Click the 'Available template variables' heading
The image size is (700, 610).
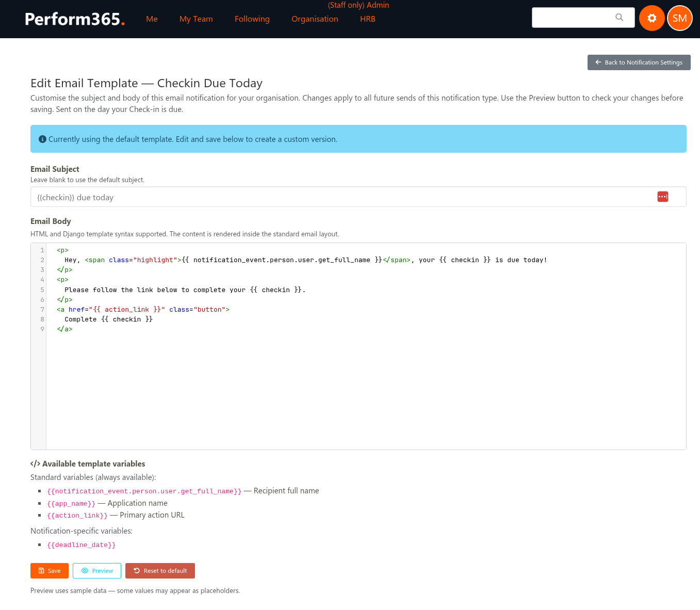pos(88,464)
